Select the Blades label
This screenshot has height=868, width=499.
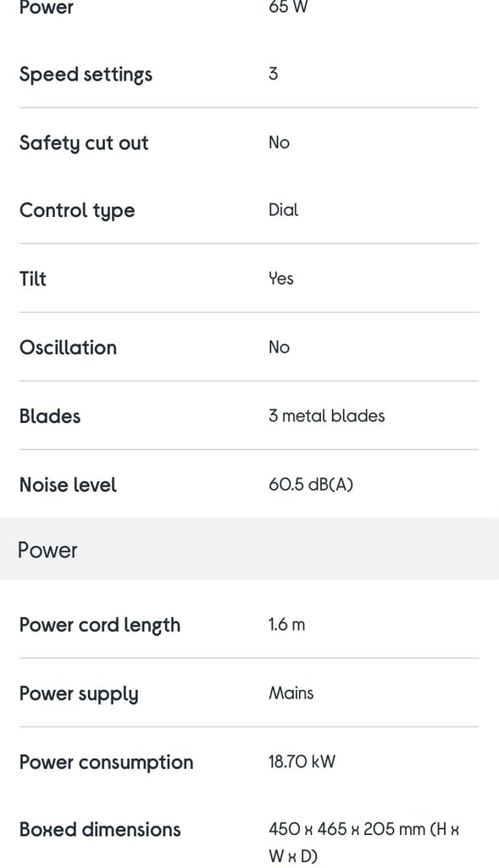pyautogui.click(x=50, y=416)
